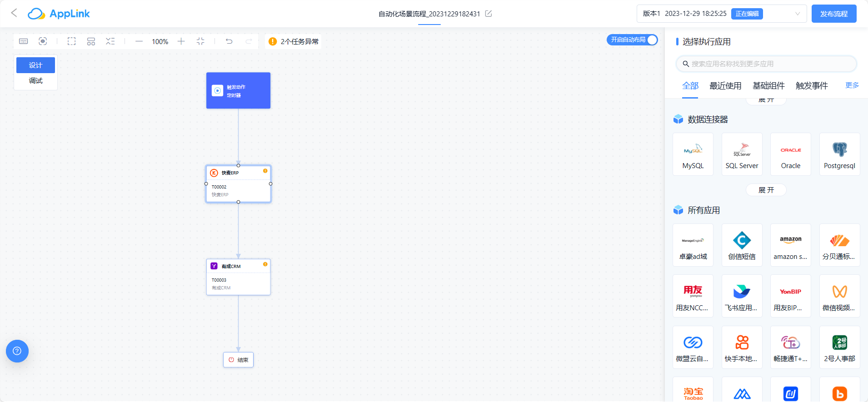Switch to 调试 mode
The width and height of the screenshot is (868, 402).
coord(35,81)
